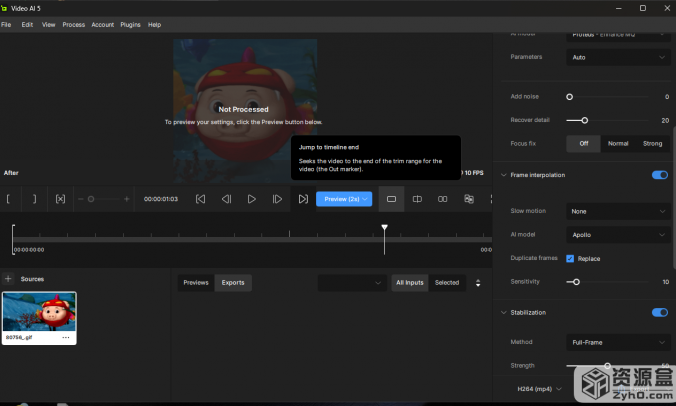Add a new source with plus icon
Viewport: 676px width, 406px height.
[x=8, y=279]
